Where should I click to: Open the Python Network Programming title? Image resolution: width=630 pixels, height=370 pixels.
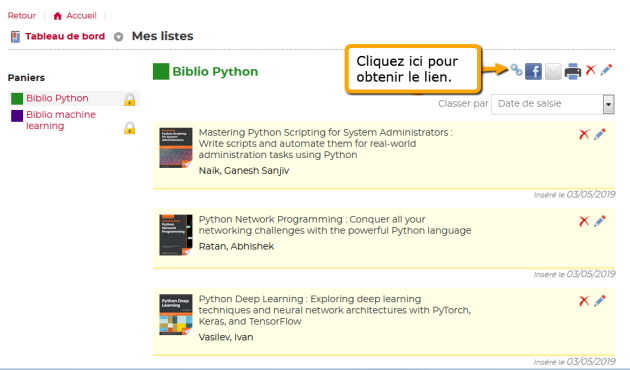[x=335, y=225]
